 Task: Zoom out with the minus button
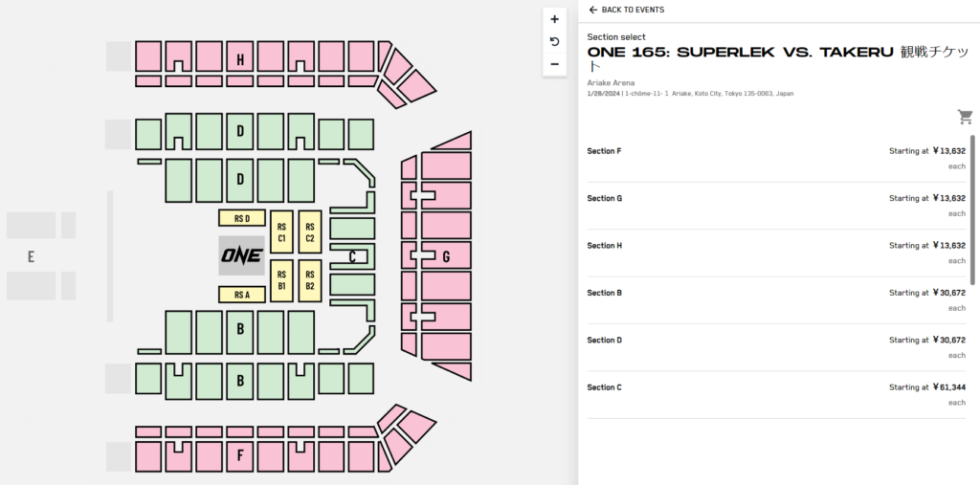[x=554, y=64]
